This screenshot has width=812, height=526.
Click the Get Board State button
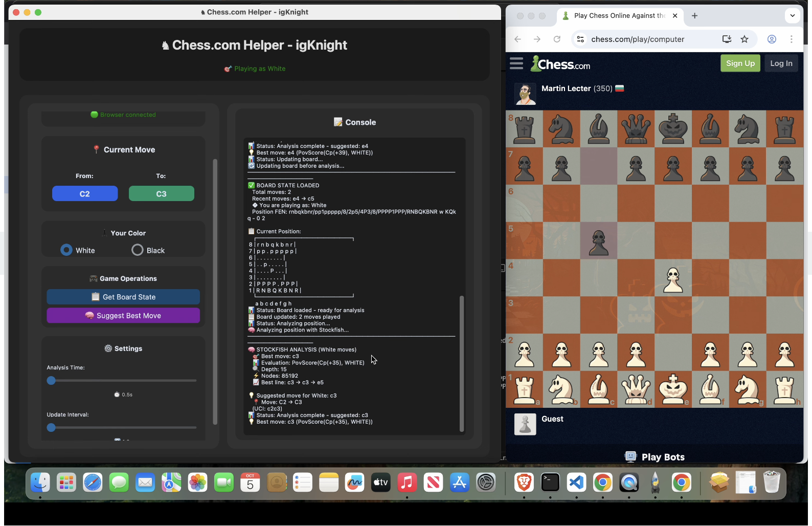pyautogui.click(x=123, y=297)
